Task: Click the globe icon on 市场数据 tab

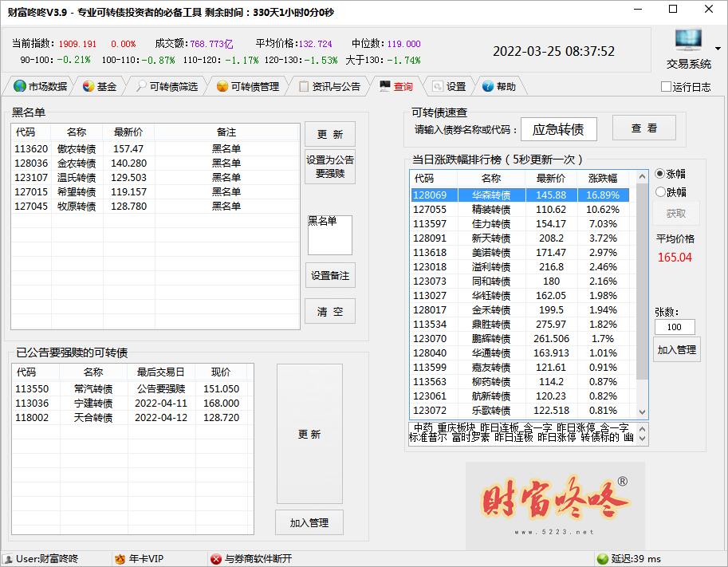Action: pos(19,86)
